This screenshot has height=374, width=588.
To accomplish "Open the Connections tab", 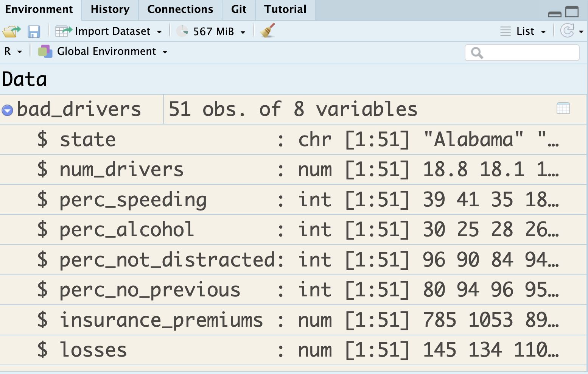I will tap(180, 9).
